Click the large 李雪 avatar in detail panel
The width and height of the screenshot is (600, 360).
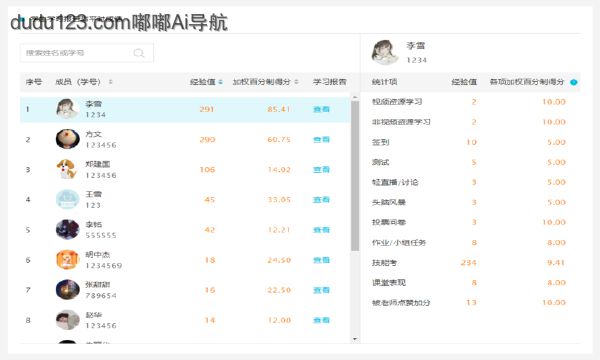pyautogui.click(x=385, y=52)
